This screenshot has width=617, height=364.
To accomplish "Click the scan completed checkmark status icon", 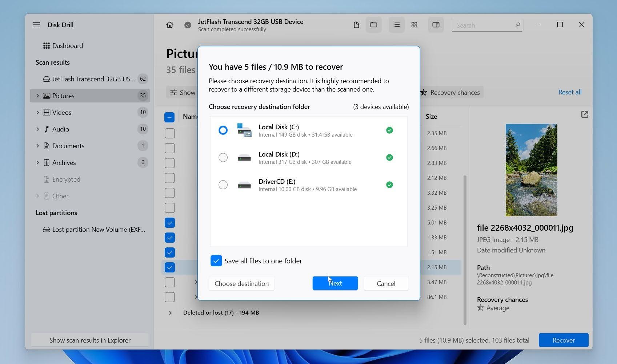I will pyautogui.click(x=188, y=25).
